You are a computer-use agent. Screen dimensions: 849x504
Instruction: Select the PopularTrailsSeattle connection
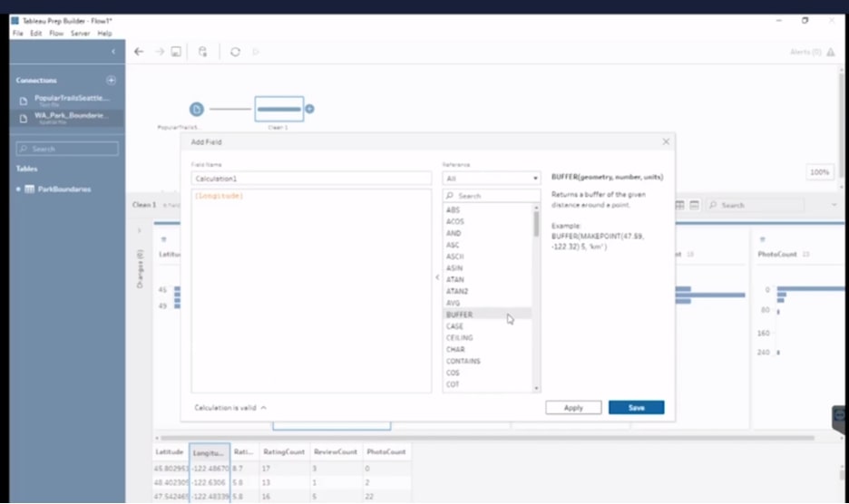pos(67,100)
